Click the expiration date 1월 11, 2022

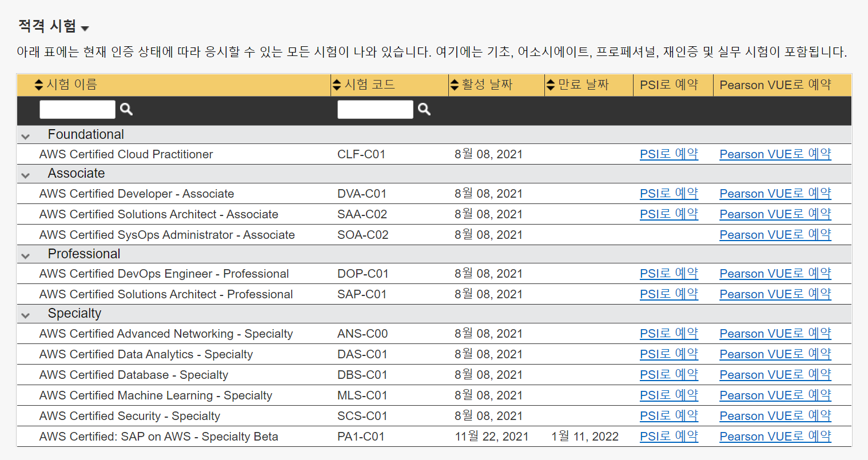585,437
